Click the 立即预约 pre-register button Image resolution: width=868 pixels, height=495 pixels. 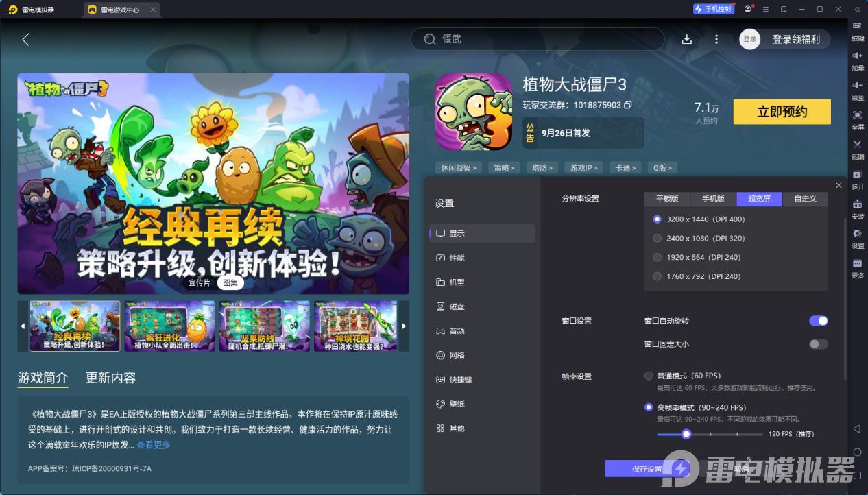click(x=782, y=112)
